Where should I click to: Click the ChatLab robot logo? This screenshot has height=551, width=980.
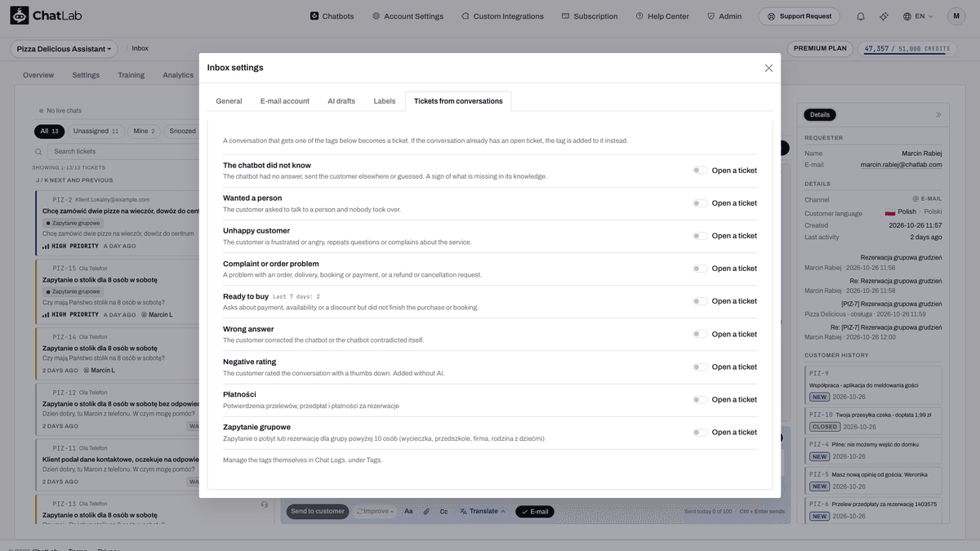[x=19, y=16]
